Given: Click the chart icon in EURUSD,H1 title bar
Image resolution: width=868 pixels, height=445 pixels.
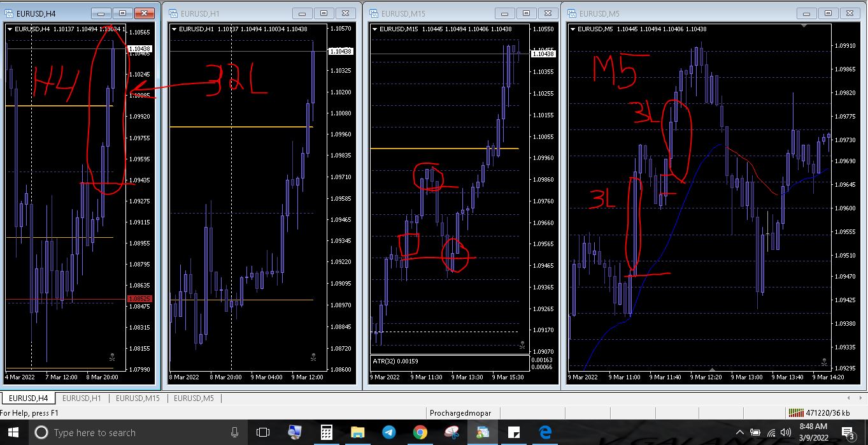Looking at the screenshot, I should [172, 13].
